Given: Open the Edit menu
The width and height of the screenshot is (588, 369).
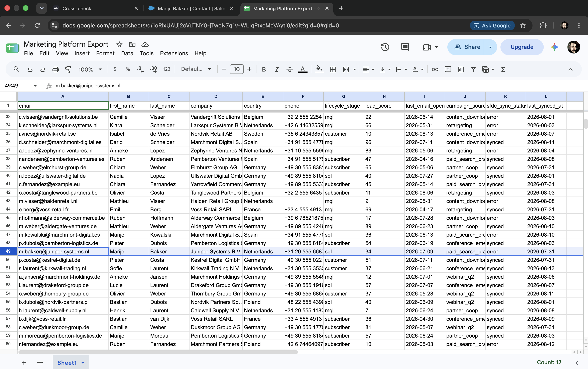Looking at the screenshot, I should point(44,53).
